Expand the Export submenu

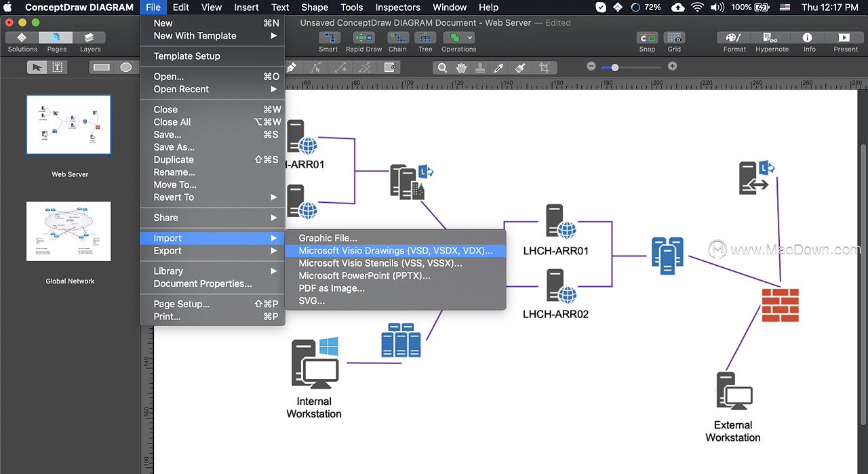click(x=212, y=251)
